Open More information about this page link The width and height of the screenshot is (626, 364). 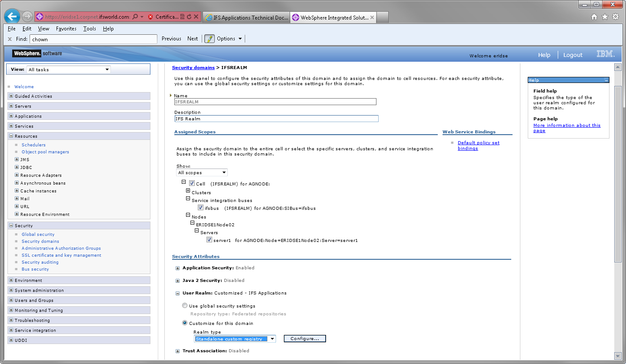click(566, 128)
